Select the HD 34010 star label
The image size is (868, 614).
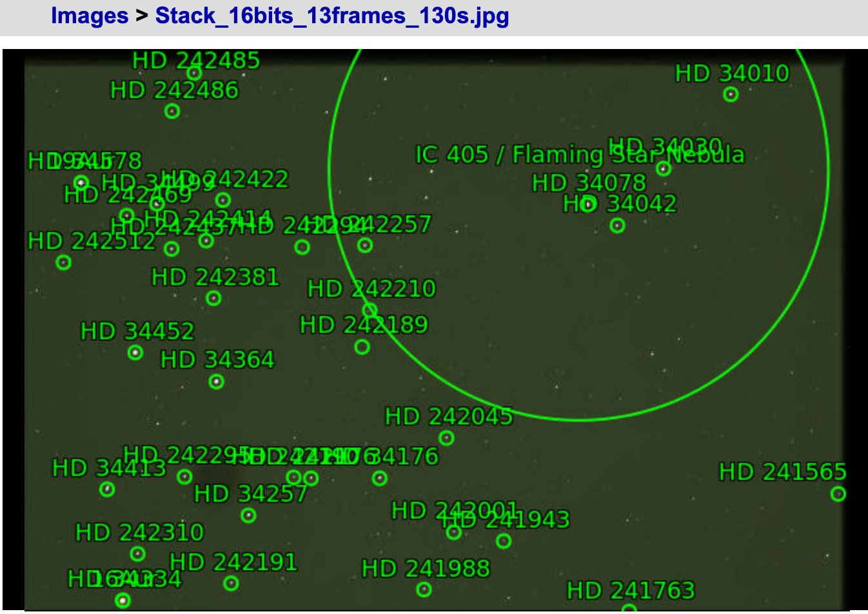[732, 74]
